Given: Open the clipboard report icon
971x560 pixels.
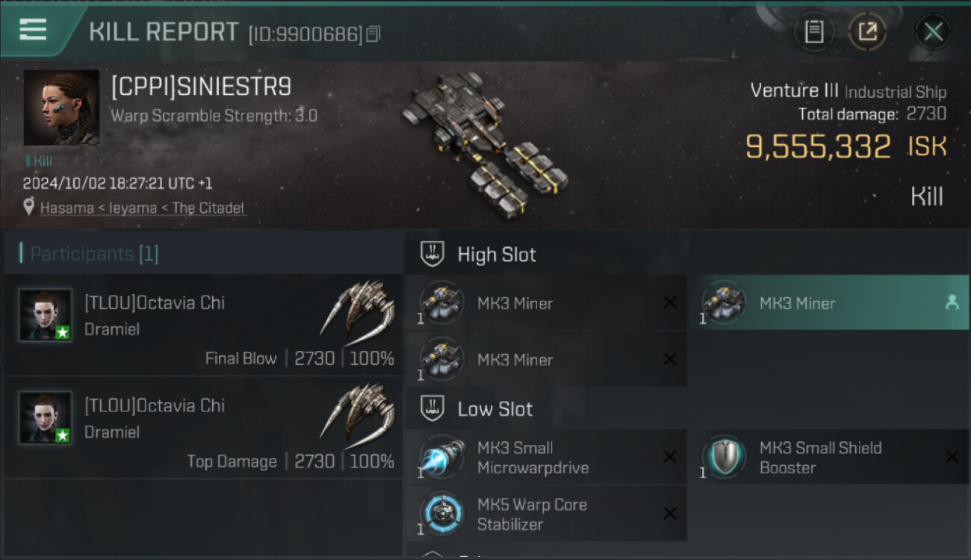Looking at the screenshot, I should pos(814,31).
